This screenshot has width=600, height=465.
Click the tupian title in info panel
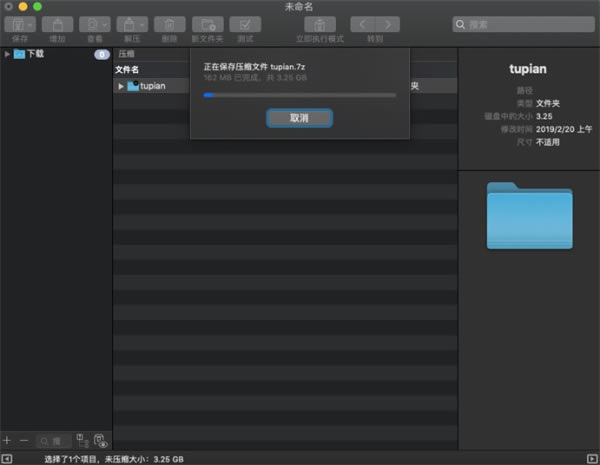(528, 69)
